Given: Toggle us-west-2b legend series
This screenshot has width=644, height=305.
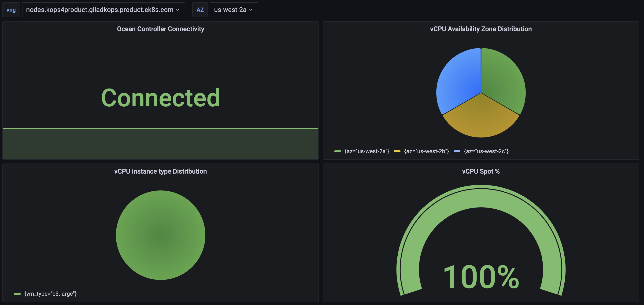Looking at the screenshot, I should [x=426, y=151].
